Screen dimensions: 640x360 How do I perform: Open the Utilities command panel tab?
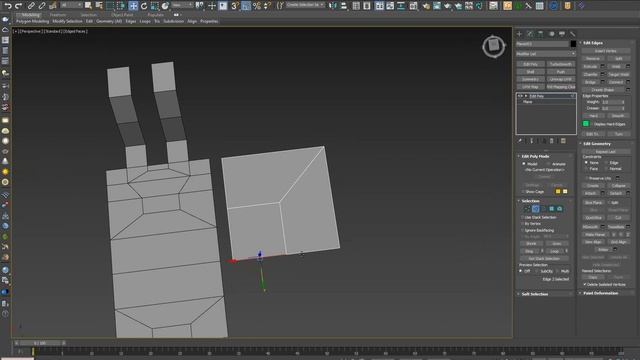pos(573,34)
